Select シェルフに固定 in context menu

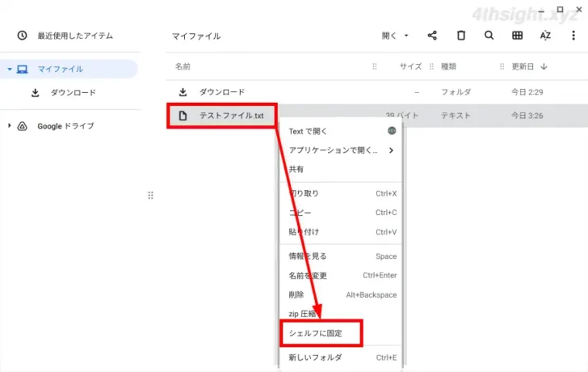coord(341,333)
